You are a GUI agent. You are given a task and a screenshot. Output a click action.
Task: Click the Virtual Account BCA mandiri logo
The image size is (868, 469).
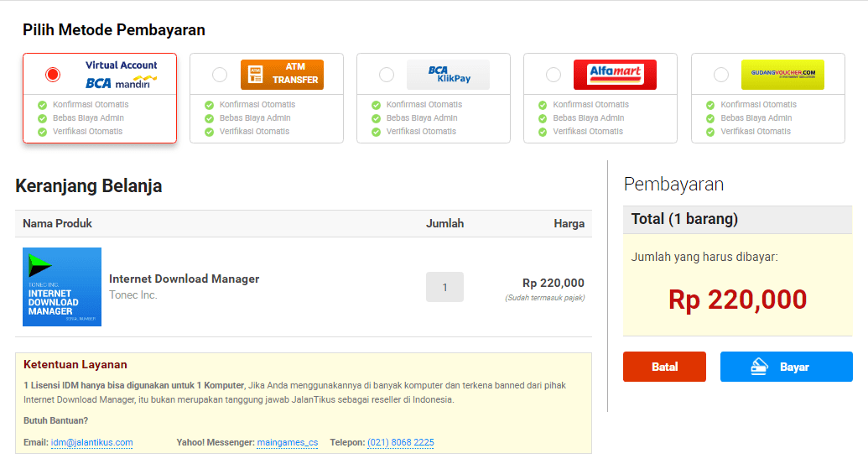click(122, 74)
